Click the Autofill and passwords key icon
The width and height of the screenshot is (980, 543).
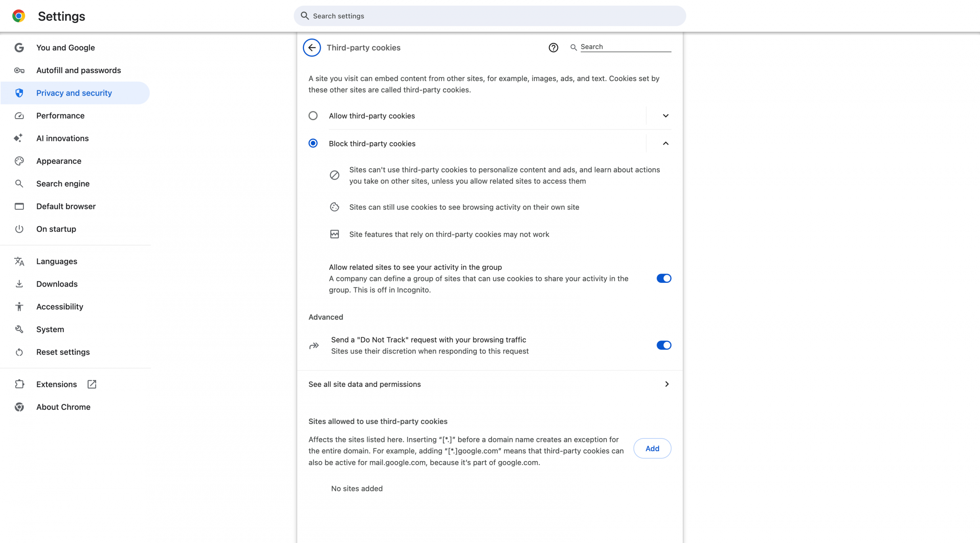click(x=19, y=70)
